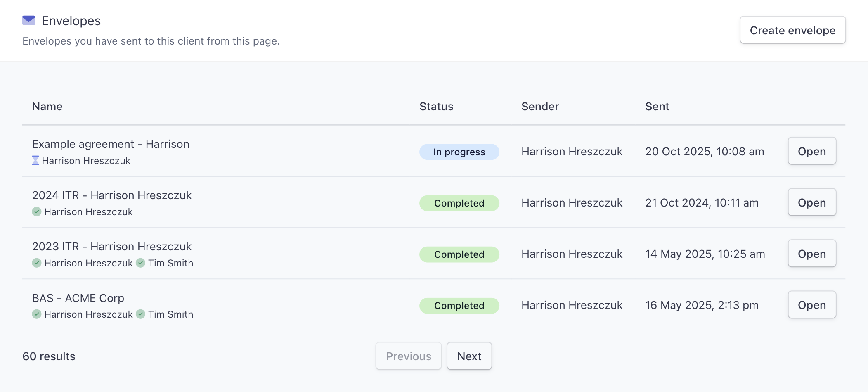Open the 2024 ITR envelope
The width and height of the screenshot is (868, 392).
(x=812, y=202)
